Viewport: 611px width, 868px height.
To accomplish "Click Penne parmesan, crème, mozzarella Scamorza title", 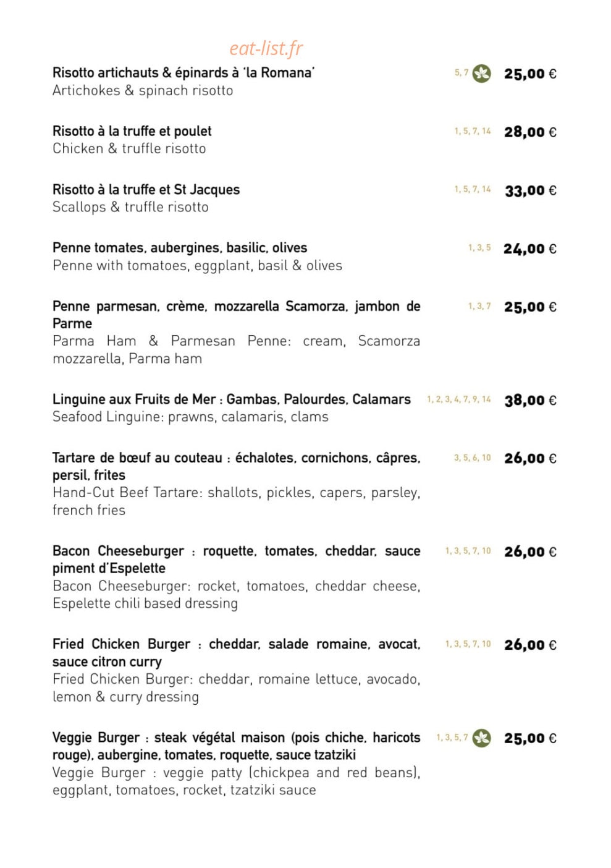I will (236, 315).
